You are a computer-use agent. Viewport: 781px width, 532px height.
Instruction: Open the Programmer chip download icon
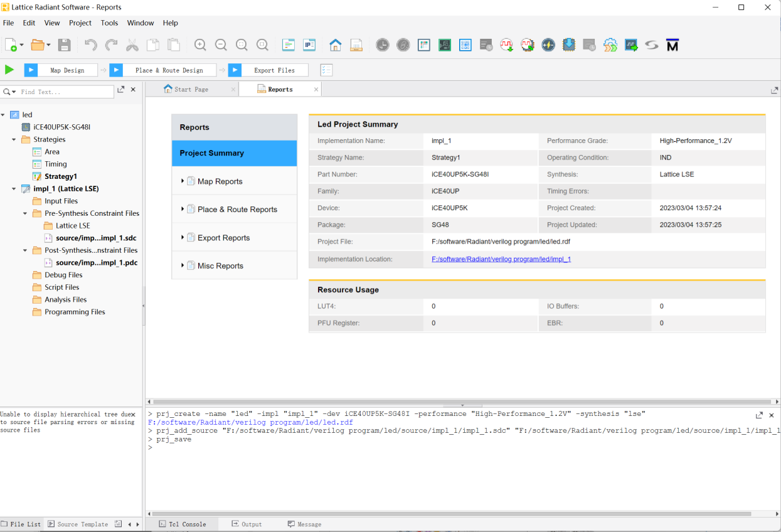coord(569,45)
